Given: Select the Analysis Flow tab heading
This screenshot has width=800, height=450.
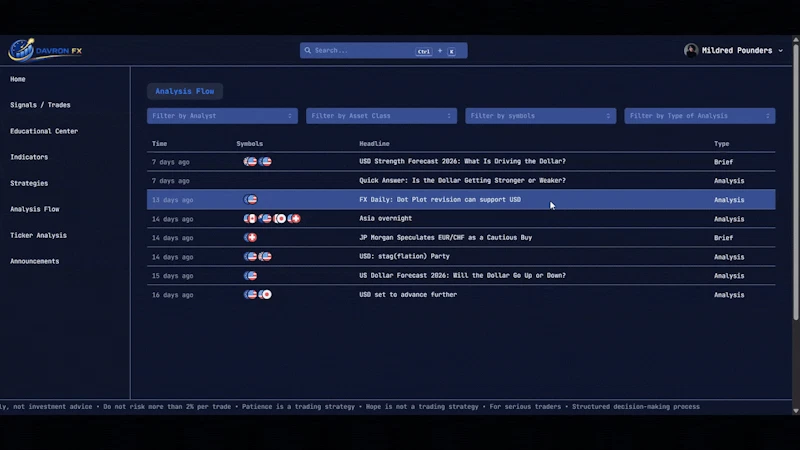Looking at the screenshot, I should point(185,91).
